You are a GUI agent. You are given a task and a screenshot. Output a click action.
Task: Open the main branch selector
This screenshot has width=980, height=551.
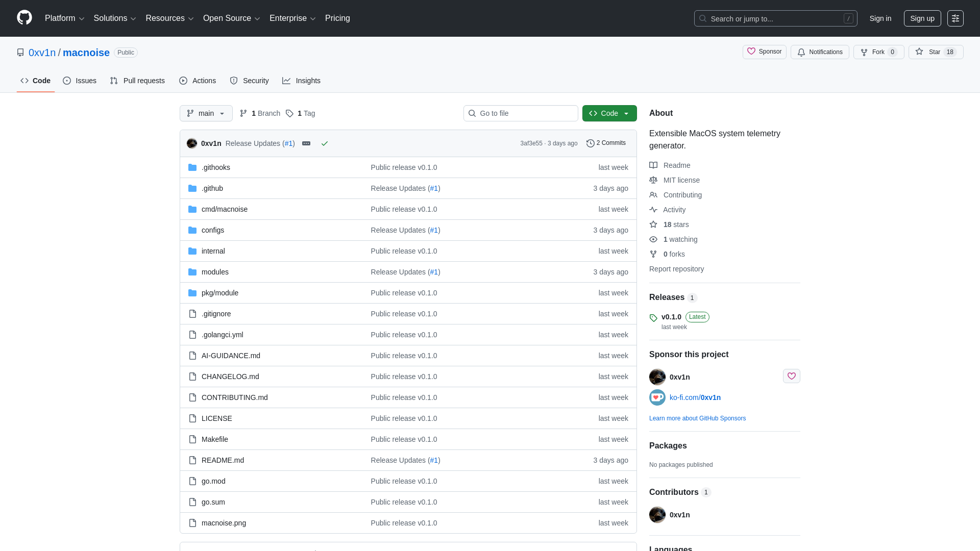point(206,113)
